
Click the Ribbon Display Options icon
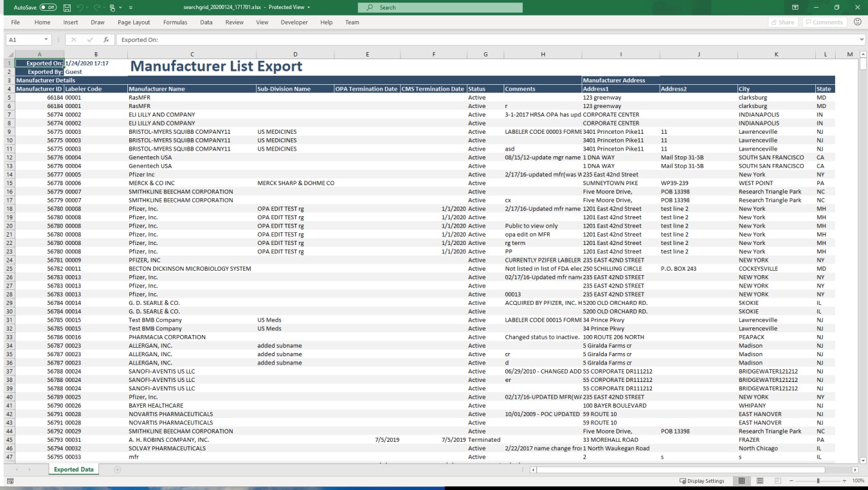[795, 7]
